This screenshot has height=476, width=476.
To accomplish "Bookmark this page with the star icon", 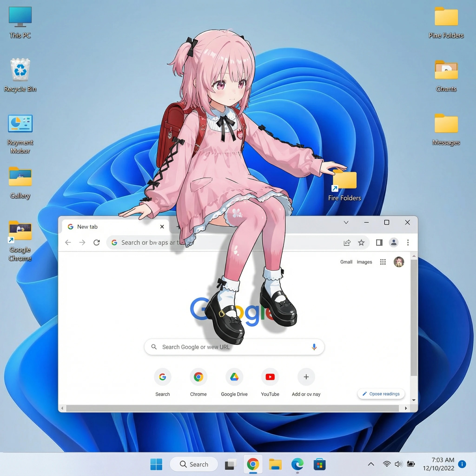I will click(x=361, y=242).
